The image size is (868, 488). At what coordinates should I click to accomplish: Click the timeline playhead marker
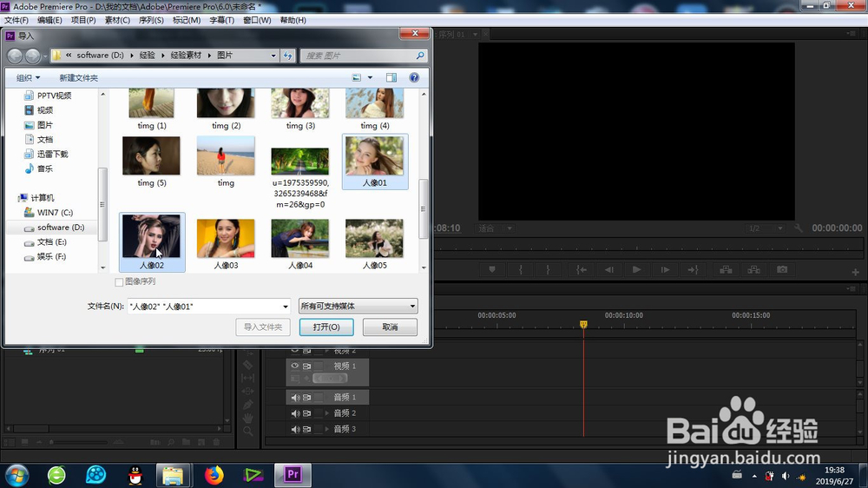583,324
